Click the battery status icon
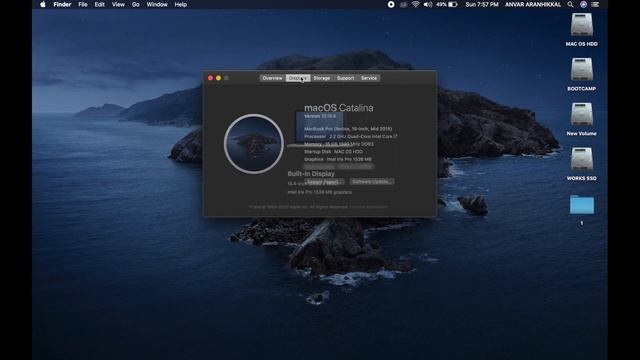The image size is (640, 360). tap(452, 4)
